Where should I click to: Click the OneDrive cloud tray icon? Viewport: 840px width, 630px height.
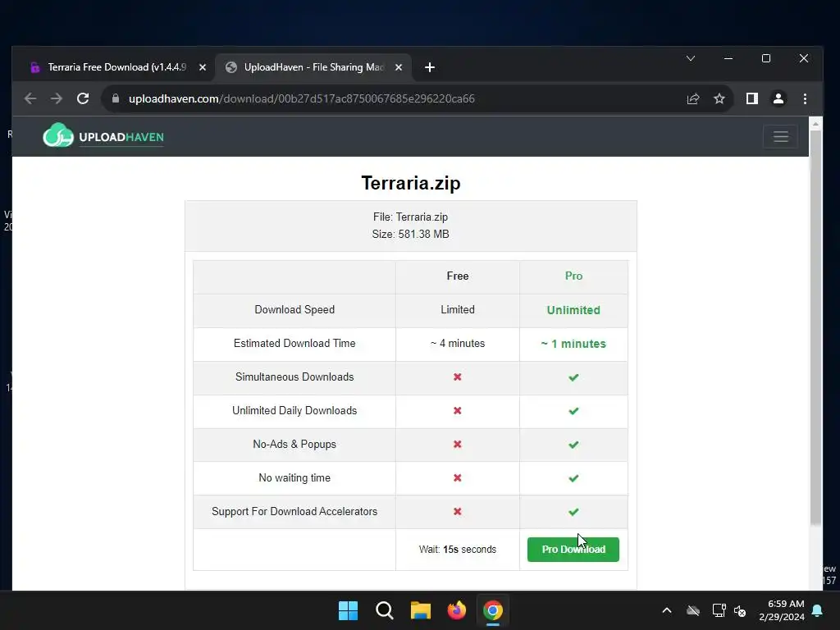click(x=692, y=610)
